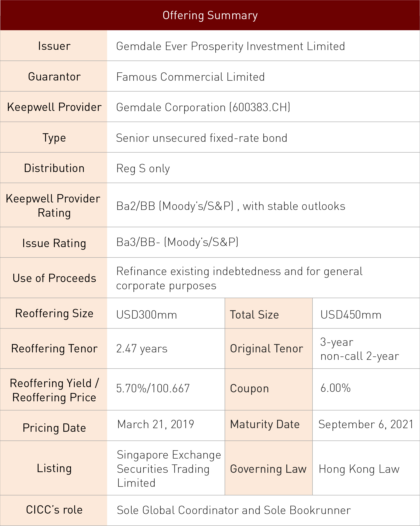Click the Offering Summary header

(x=210, y=15)
